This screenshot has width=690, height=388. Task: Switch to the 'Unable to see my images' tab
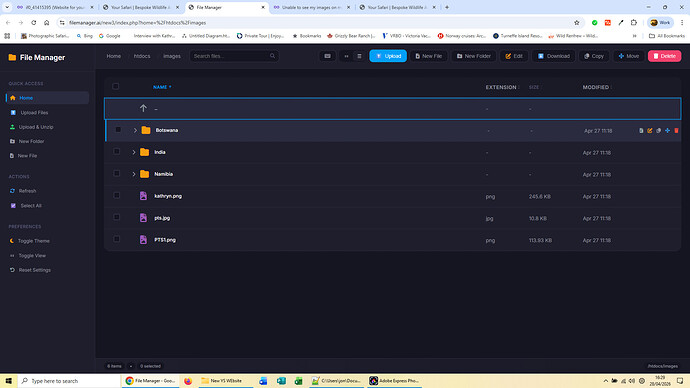point(312,7)
